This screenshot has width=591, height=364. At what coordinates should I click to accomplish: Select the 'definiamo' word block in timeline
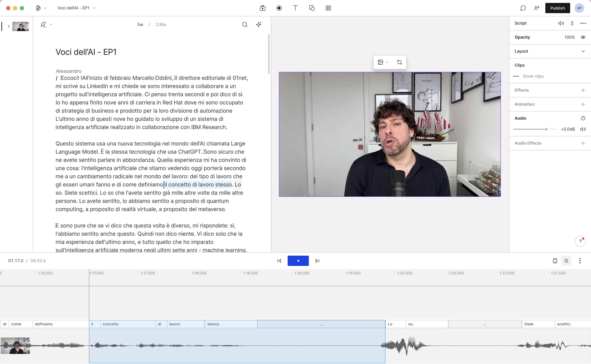tap(61, 324)
